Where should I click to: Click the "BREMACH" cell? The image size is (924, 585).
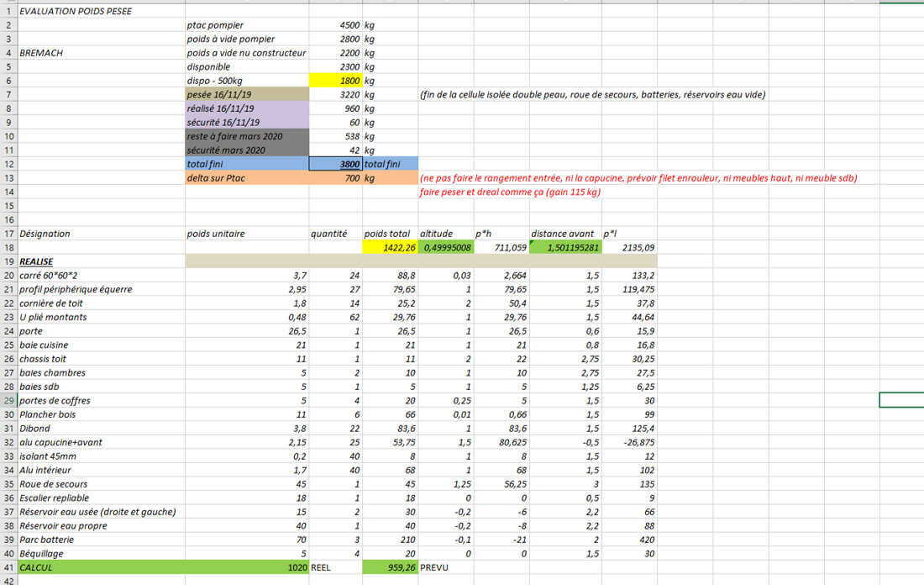pos(42,53)
